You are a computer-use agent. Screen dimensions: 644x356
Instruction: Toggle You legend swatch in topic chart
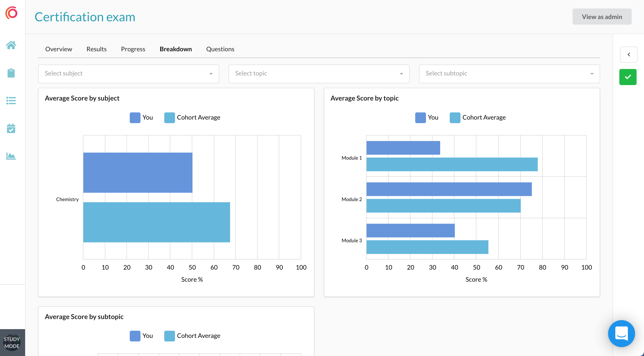point(420,118)
